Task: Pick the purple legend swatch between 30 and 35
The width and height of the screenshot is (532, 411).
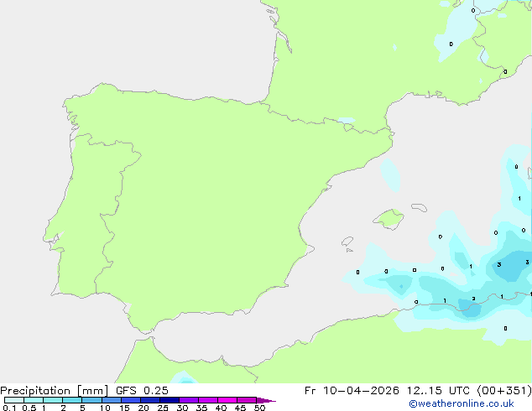Action: point(189,400)
